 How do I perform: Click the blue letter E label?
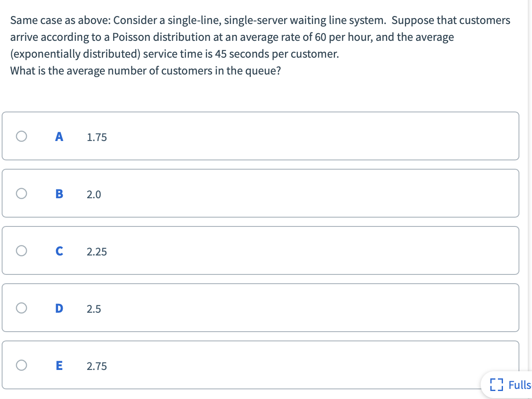(x=59, y=365)
